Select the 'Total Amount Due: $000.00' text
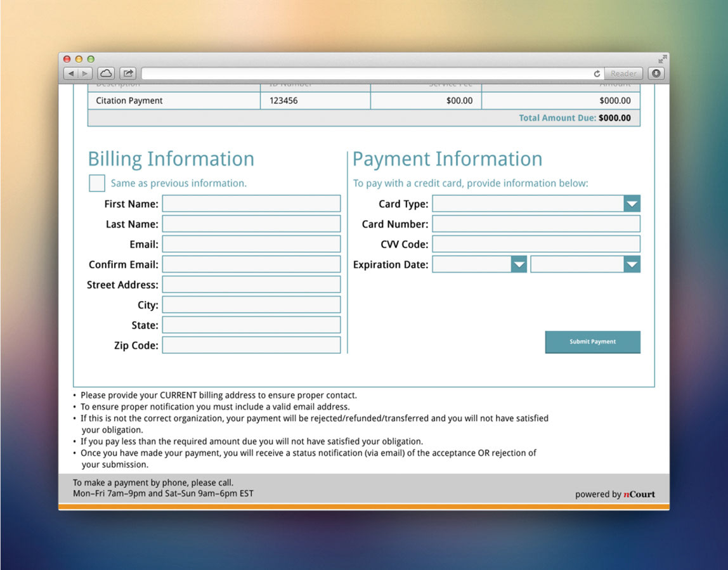Viewport: 728px width, 570px height. click(x=575, y=118)
